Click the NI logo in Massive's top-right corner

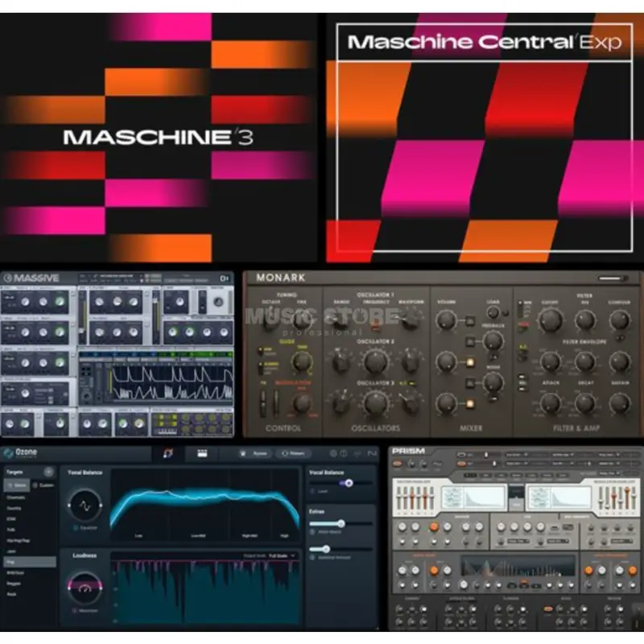point(225,277)
